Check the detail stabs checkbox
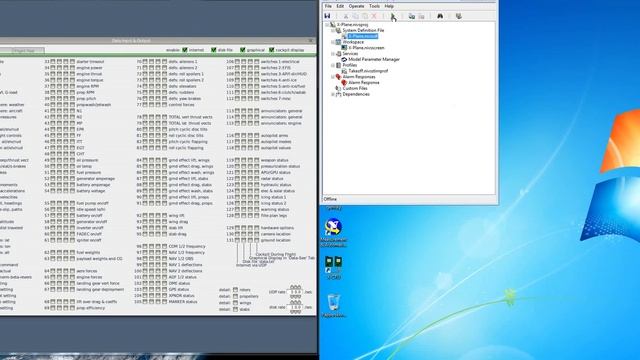The image size is (640, 360). coord(235,309)
